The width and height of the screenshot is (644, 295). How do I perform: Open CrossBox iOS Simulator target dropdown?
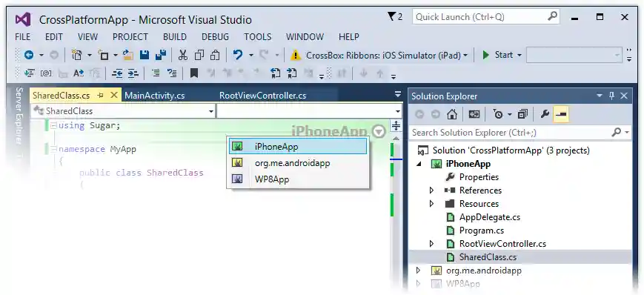click(465, 55)
